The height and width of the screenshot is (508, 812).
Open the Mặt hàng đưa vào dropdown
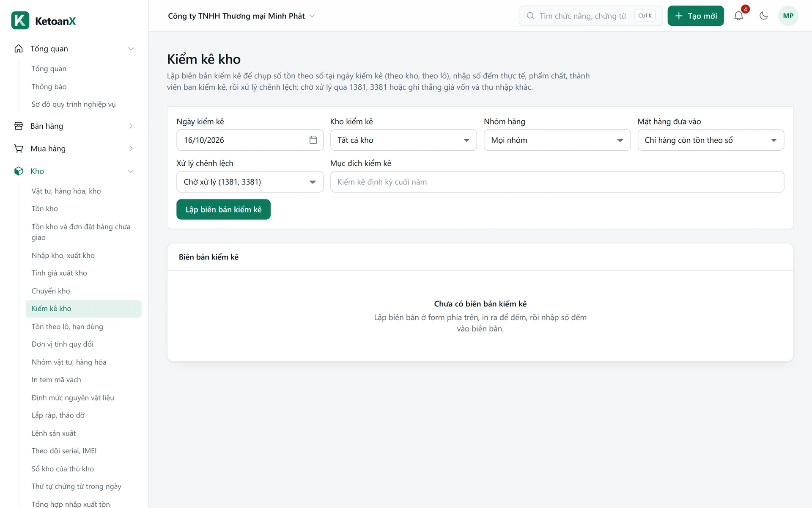pos(710,140)
